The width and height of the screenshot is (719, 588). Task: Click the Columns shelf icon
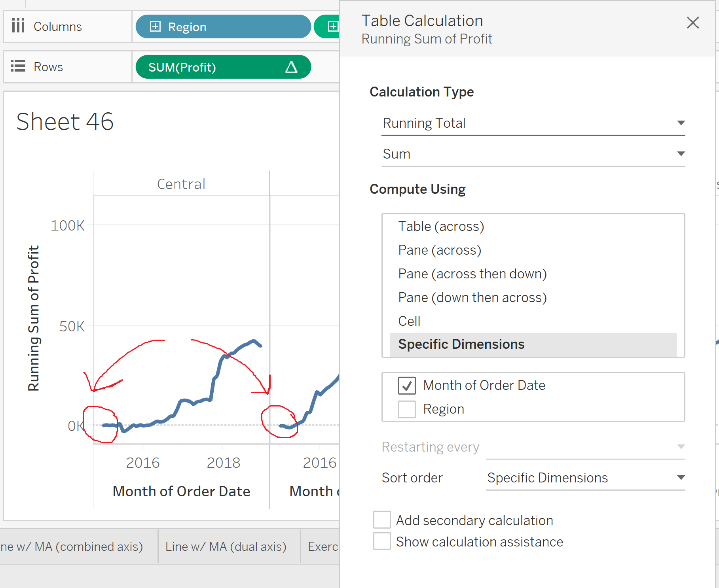18,26
